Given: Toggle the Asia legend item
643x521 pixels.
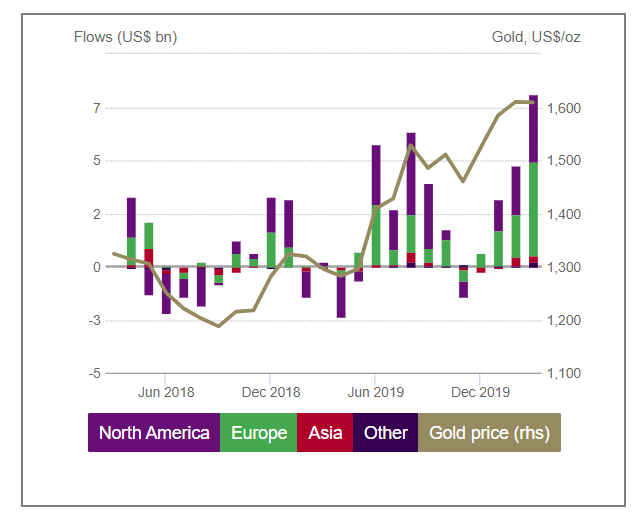Looking at the screenshot, I should coord(325,433).
